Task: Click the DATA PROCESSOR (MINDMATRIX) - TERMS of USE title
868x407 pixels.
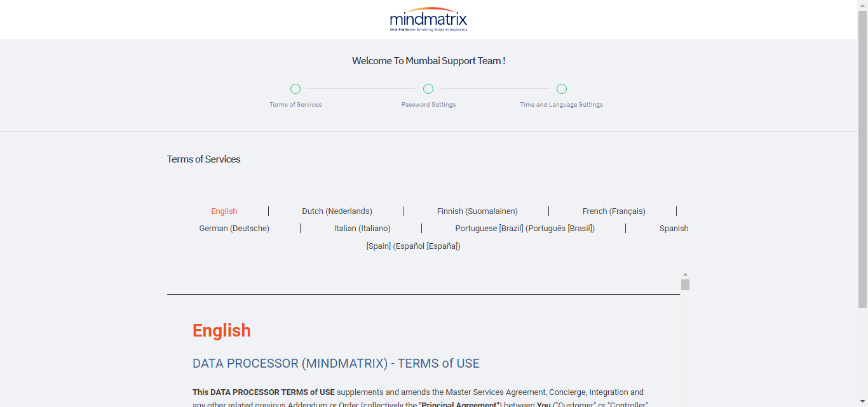Action: [336, 364]
